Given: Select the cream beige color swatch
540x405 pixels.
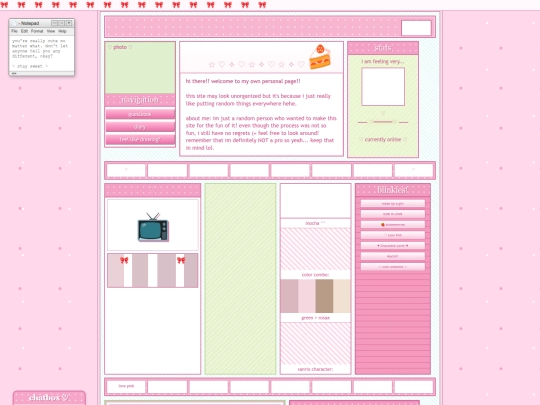Looking at the screenshot, I should pos(342,296).
